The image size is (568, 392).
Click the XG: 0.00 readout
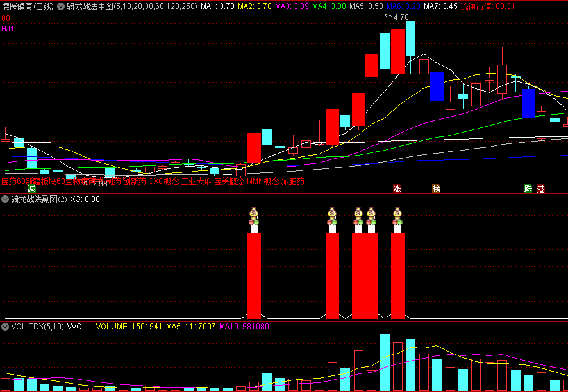pos(85,199)
